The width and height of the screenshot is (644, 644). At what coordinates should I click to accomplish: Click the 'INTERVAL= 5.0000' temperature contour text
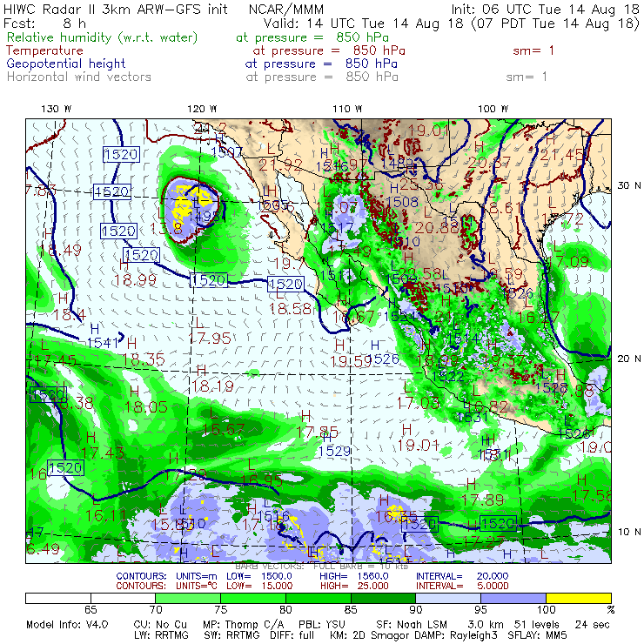462,586
